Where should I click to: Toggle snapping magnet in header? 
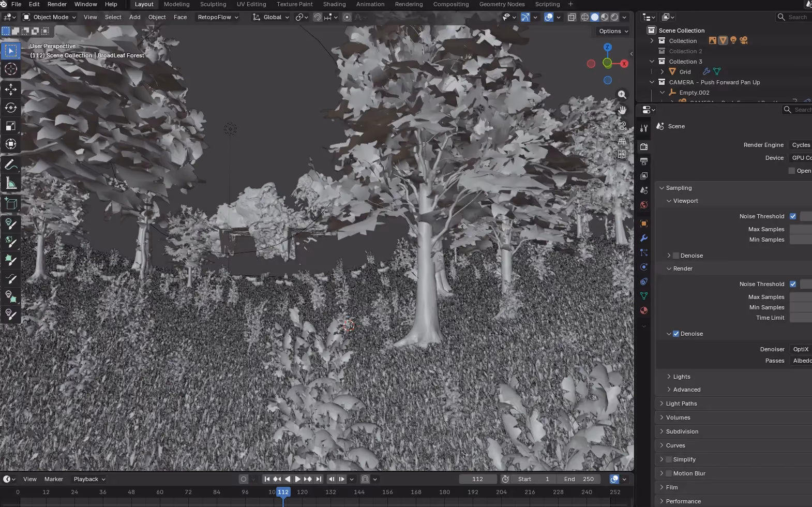click(x=318, y=17)
